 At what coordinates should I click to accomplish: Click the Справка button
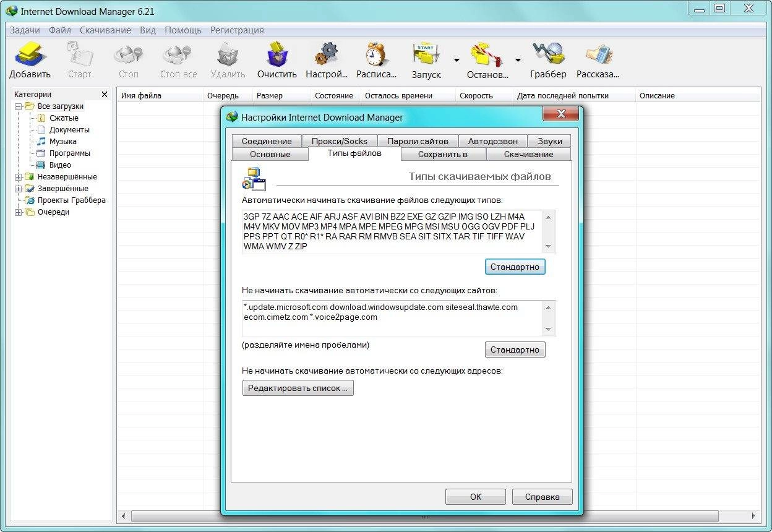542,497
